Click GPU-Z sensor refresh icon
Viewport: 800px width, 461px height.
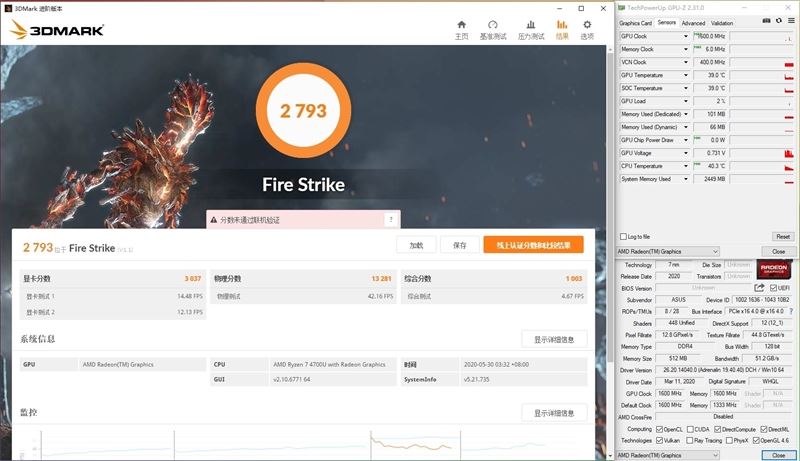click(x=779, y=21)
